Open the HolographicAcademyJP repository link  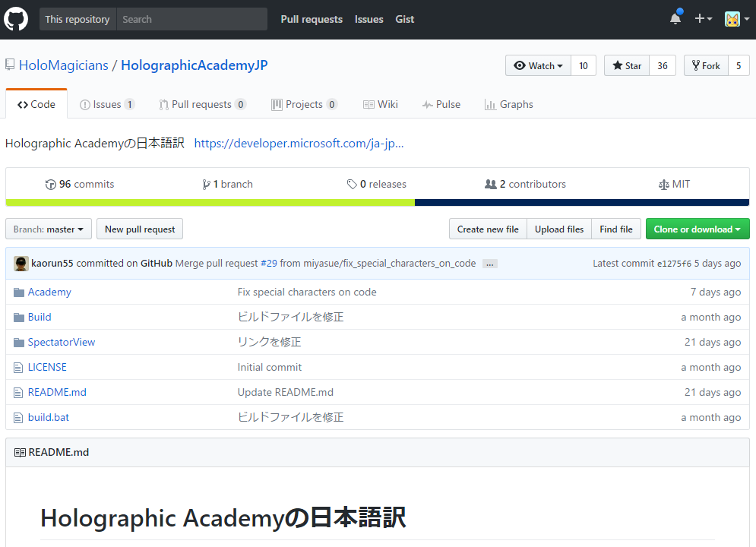click(x=195, y=65)
